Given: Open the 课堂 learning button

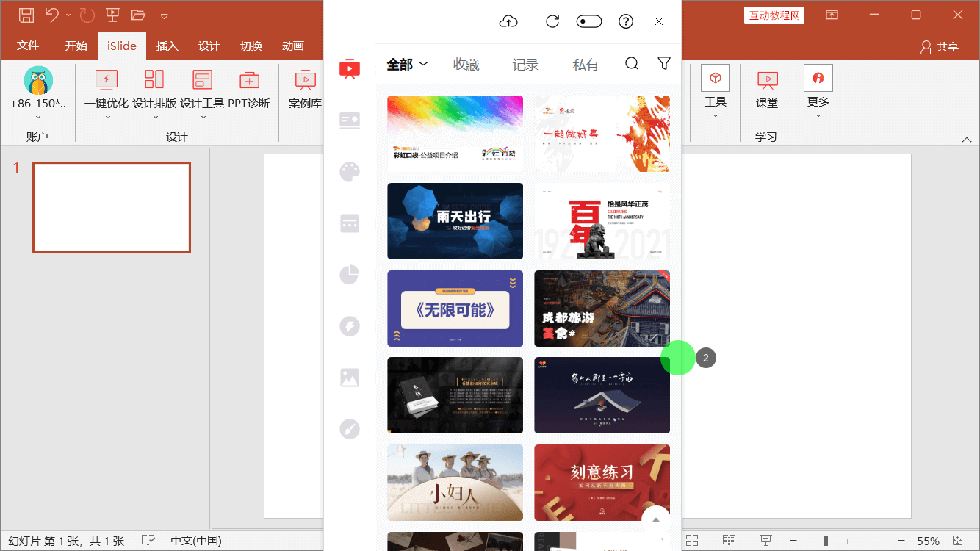Looking at the screenshot, I should tap(767, 90).
